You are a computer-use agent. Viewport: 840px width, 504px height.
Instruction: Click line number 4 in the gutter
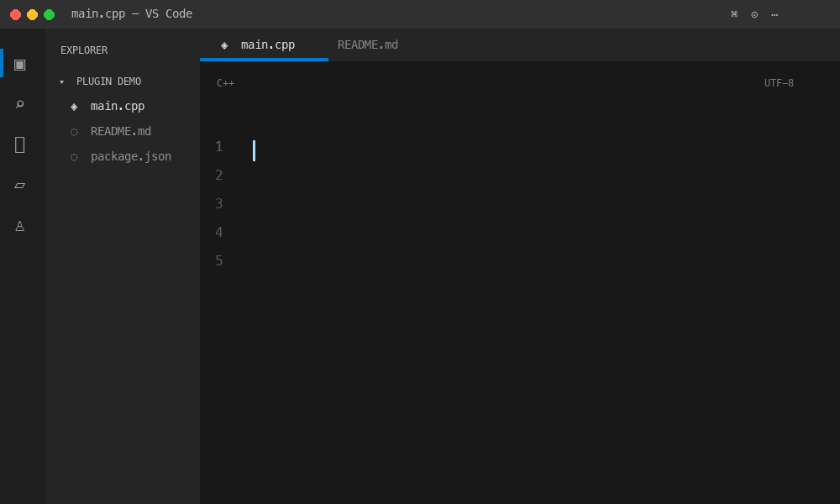pos(218,232)
